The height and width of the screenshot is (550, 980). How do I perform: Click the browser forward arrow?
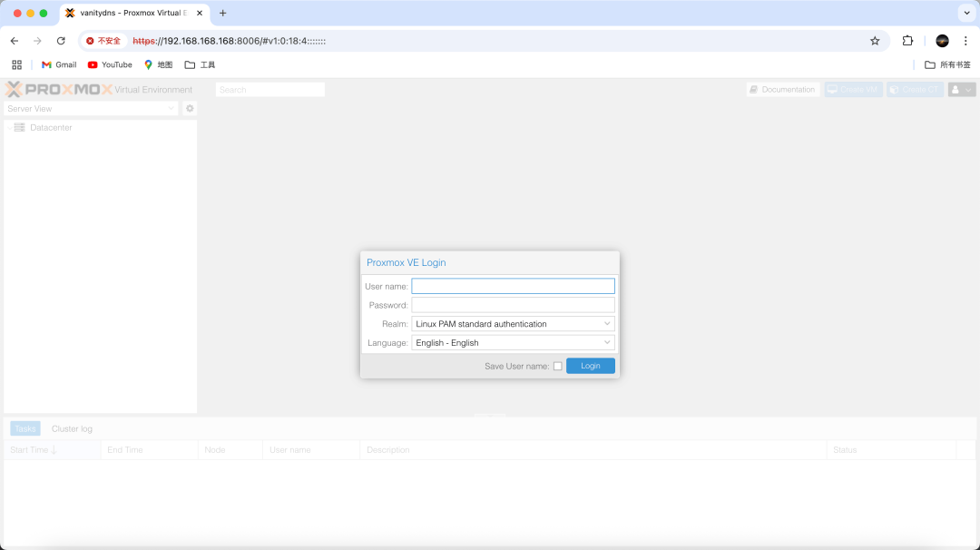[37, 41]
